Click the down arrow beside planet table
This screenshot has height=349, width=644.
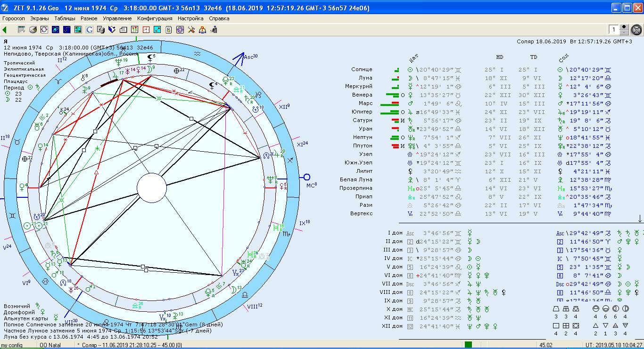click(640, 219)
